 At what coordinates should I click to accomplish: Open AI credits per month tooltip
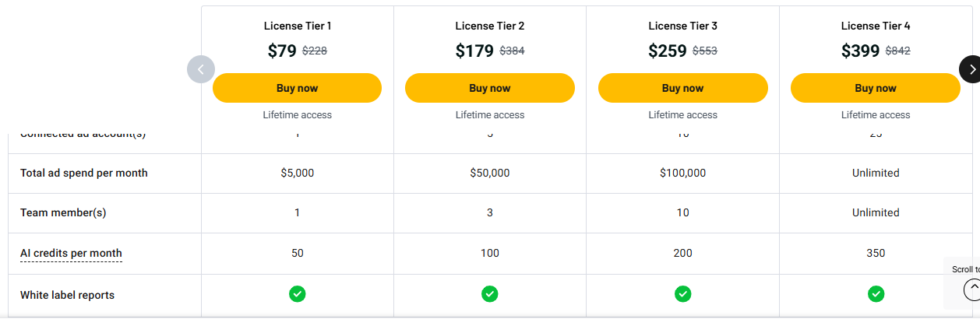(71, 253)
